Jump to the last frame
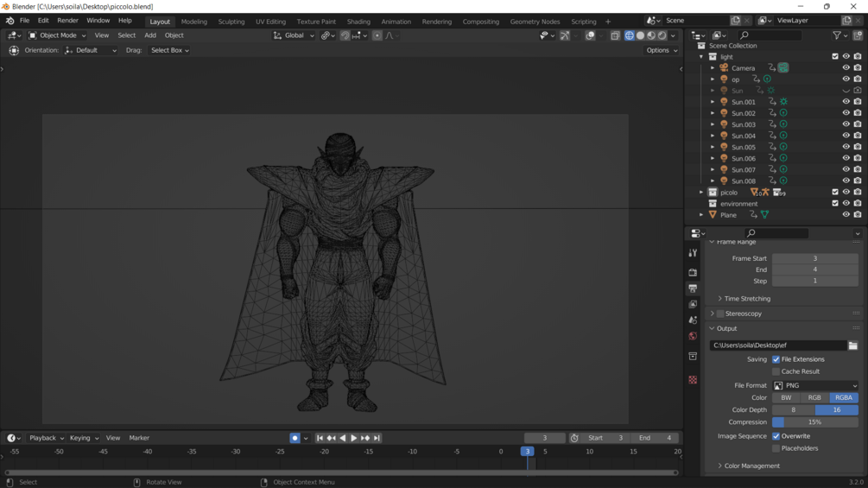 (377, 438)
